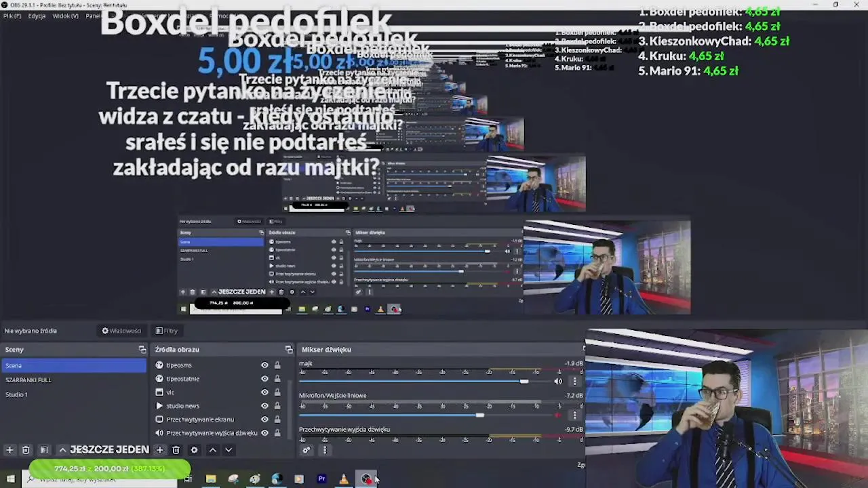Move selected scene up with the arrow

[62, 450]
